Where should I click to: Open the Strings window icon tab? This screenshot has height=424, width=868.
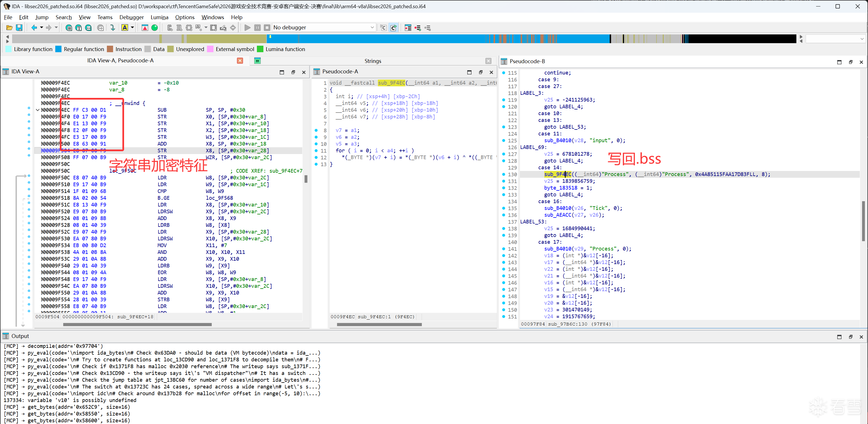[x=257, y=61]
